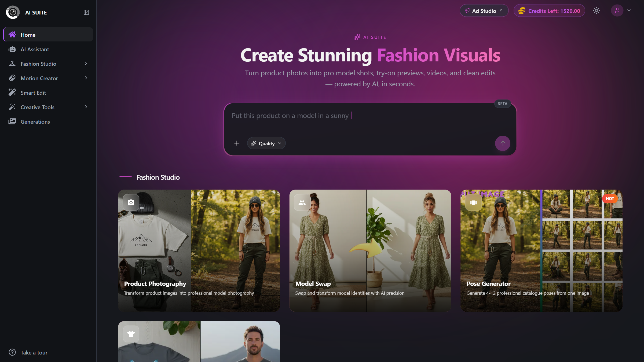
Task: Open Ad Studio button
Action: click(x=484, y=11)
